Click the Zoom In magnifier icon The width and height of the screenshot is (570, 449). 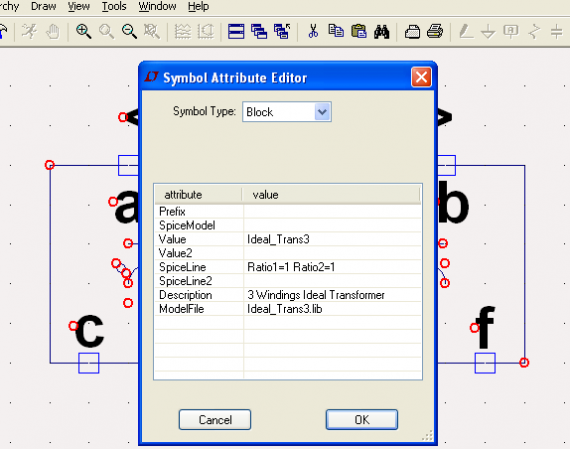click(x=83, y=32)
